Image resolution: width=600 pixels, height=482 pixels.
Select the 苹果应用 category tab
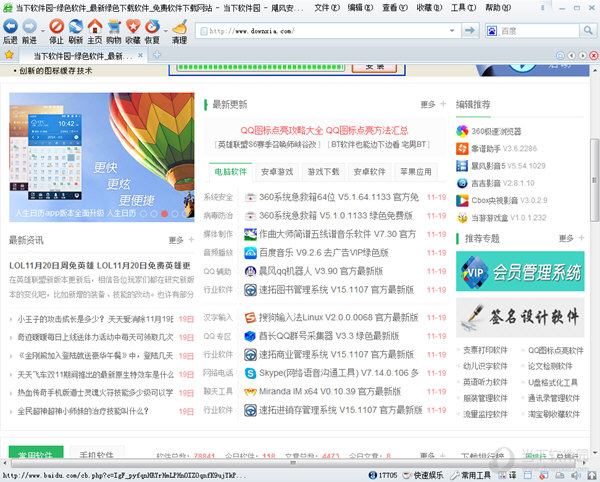coord(416,171)
